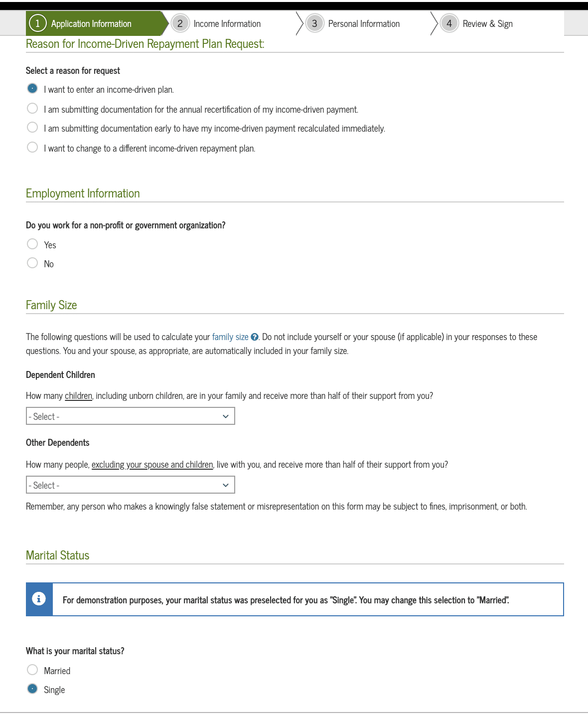
Task: Click the chevron on the Dependent Children dropdown
Action: [x=226, y=416]
